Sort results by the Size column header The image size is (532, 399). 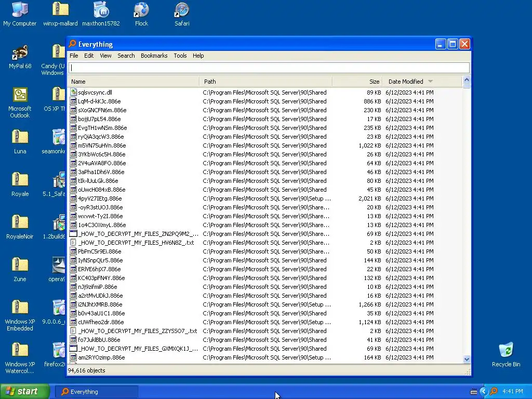(x=357, y=82)
